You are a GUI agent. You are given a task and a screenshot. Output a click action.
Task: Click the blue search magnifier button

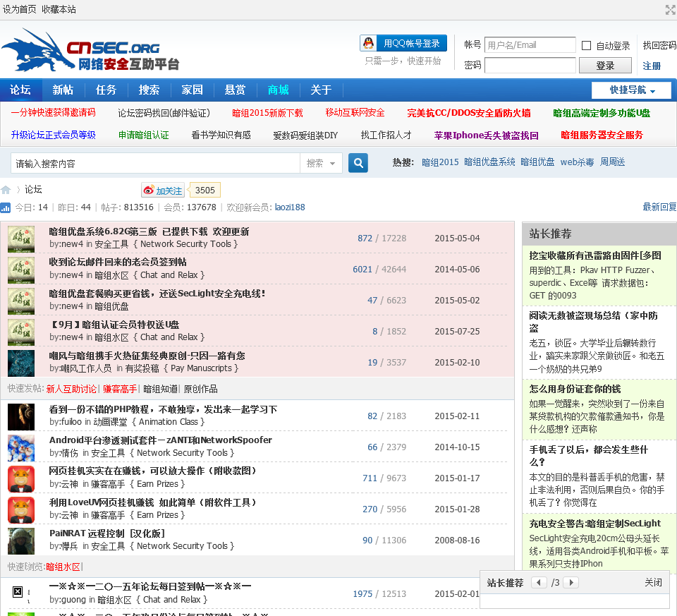(358, 163)
